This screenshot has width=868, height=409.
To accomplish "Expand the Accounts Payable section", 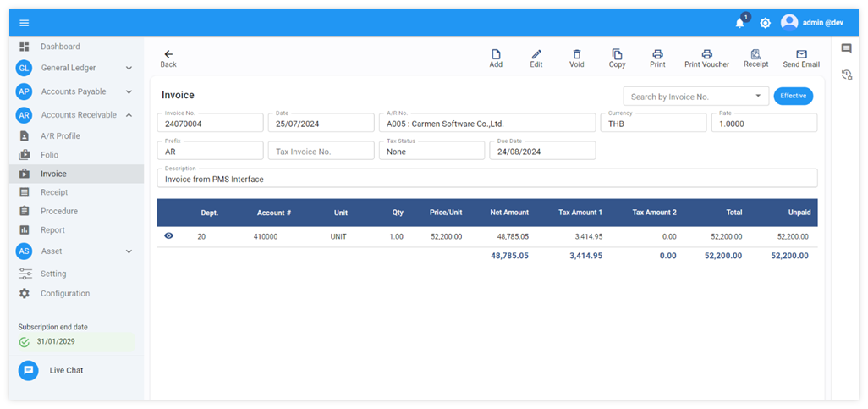I will (x=129, y=91).
